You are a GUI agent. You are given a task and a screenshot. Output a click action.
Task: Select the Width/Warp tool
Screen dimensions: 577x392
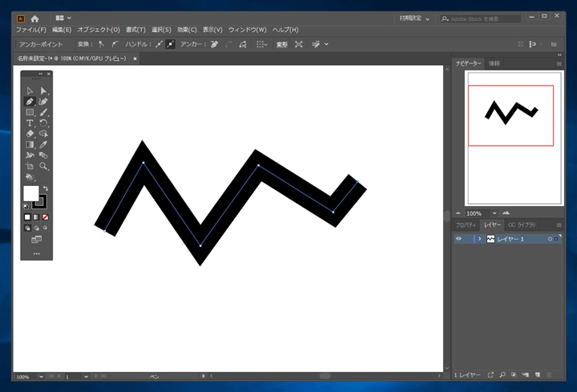[x=30, y=156]
